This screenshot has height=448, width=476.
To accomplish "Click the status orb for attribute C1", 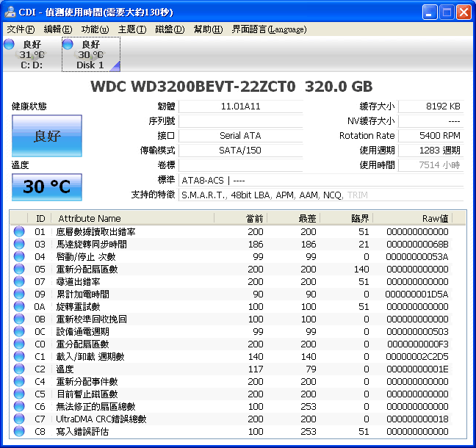I will pyautogui.click(x=19, y=356).
